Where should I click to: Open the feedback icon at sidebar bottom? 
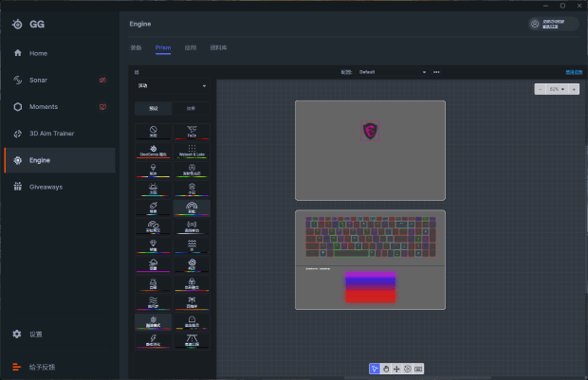click(x=16, y=367)
